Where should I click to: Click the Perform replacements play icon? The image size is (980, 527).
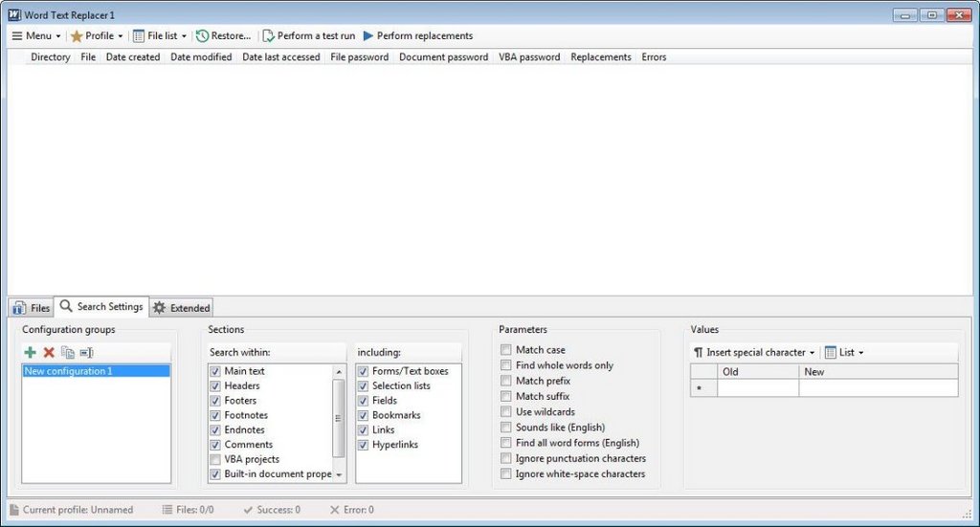[368, 36]
